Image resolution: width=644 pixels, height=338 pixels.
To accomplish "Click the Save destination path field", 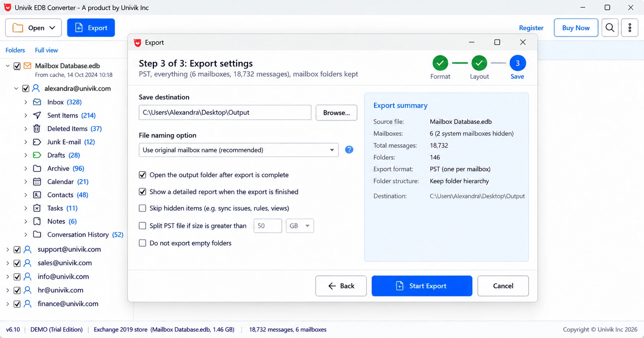I will tap(225, 112).
